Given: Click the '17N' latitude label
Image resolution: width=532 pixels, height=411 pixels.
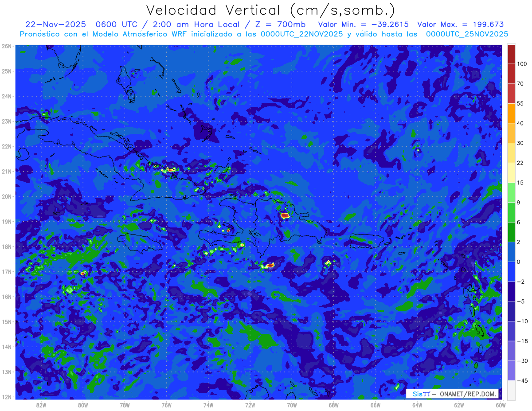Looking at the screenshot, I should pyautogui.click(x=6, y=271).
